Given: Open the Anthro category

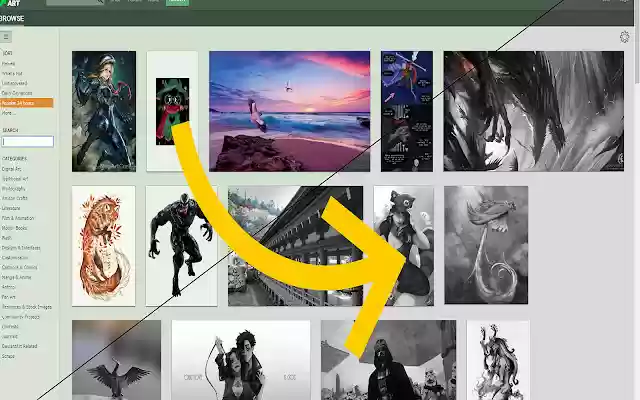Looking at the screenshot, I should pyautogui.click(x=8, y=287).
